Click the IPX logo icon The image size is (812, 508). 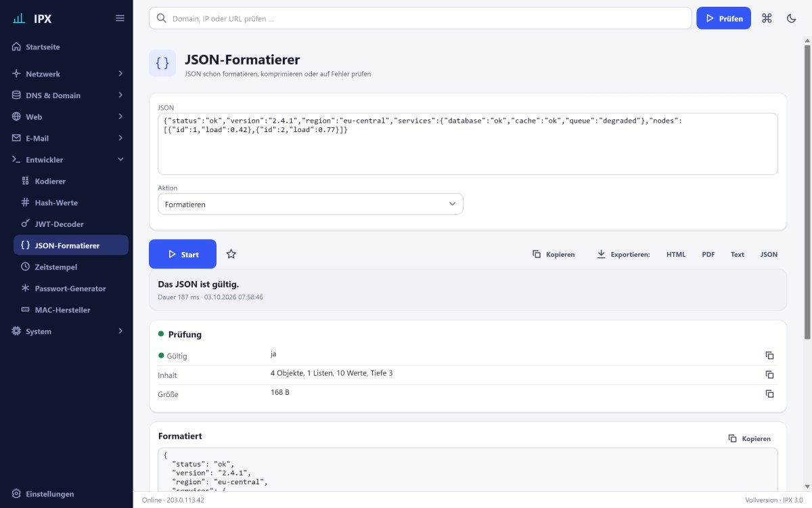point(19,18)
